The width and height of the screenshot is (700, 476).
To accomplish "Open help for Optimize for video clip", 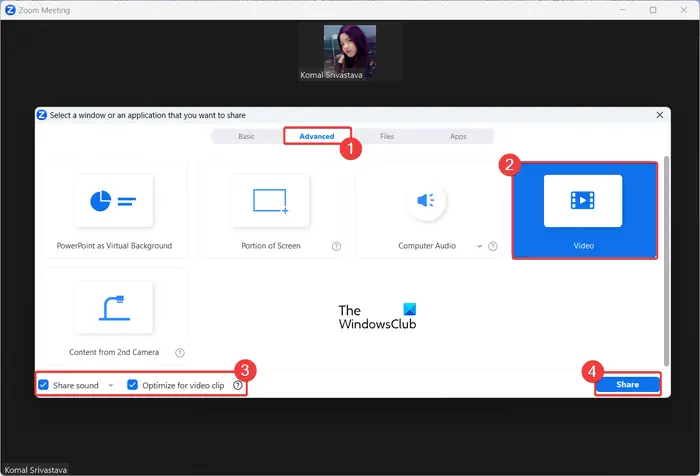I will click(238, 385).
